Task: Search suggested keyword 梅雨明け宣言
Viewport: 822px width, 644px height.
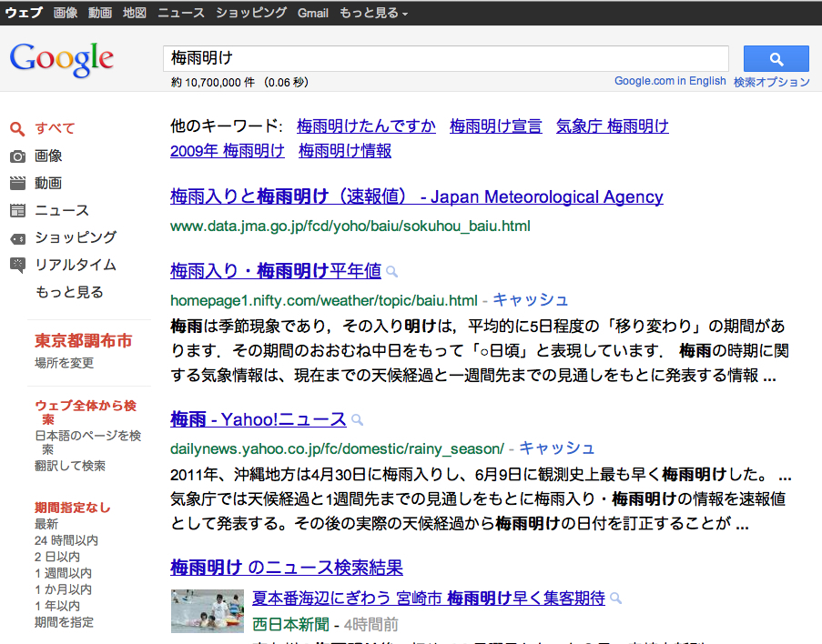Action: pyautogui.click(x=496, y=126)
